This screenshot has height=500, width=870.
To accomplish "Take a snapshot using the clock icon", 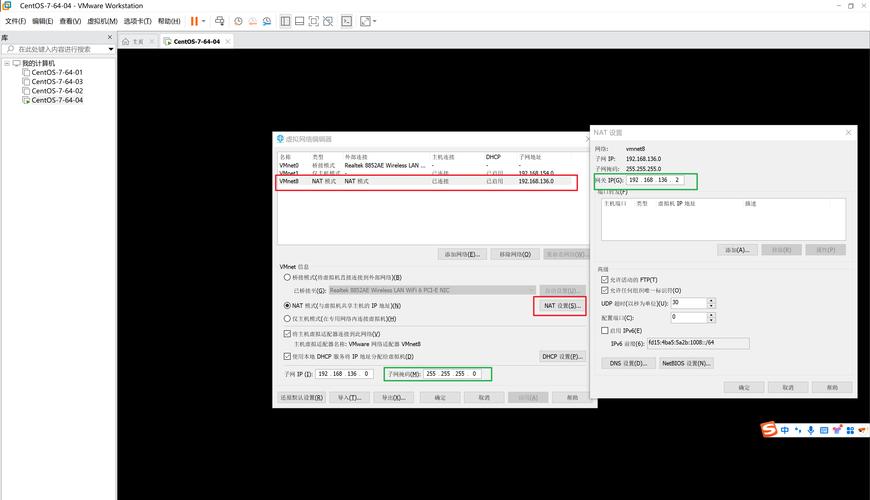I will 238,21.
